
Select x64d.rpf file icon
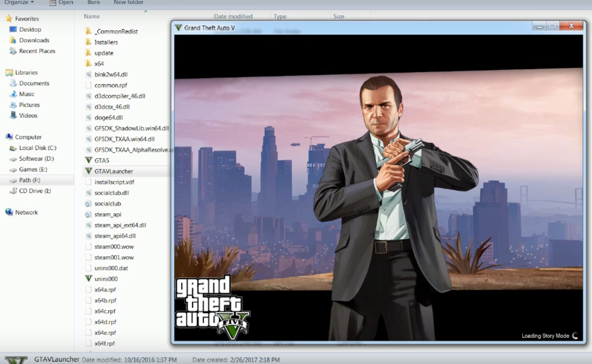pyautogui.click(x=88, y=322)
